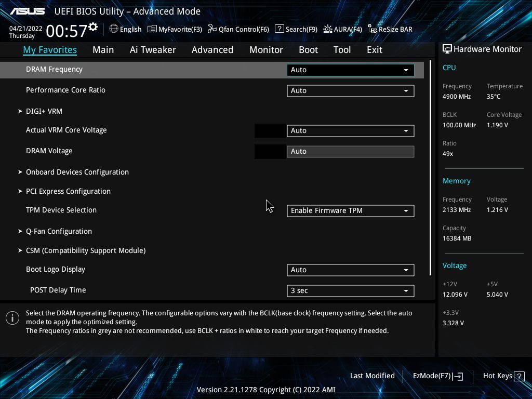Switch to the Monitor tab
The height and width of the screenshot is (399, 532).
(x=266, y=50)
